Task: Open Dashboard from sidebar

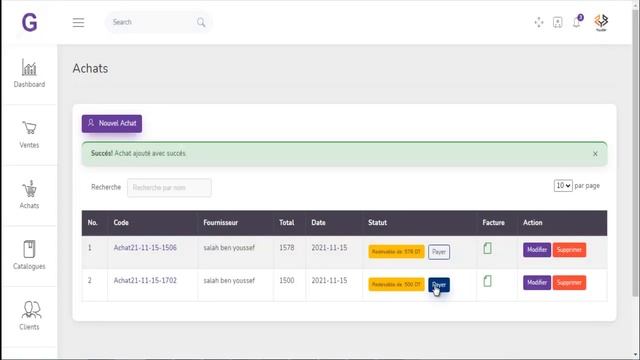Action: click(29, 74)
